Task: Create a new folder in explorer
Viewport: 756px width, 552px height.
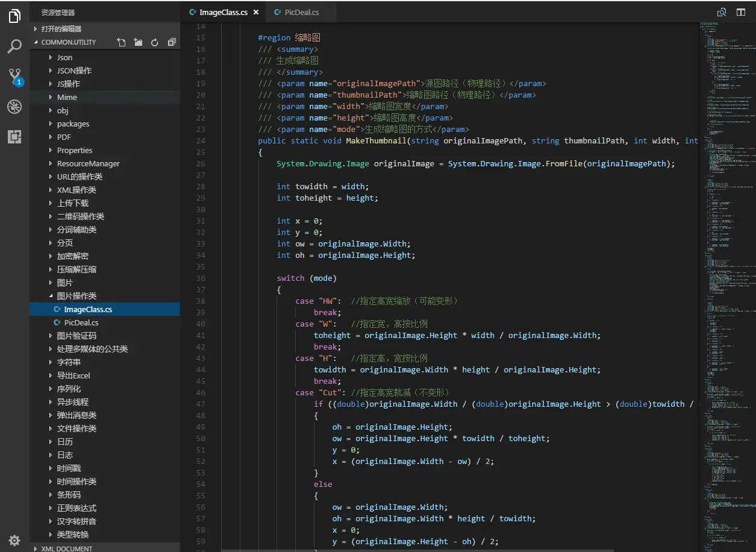Action: tap(138, 42)
